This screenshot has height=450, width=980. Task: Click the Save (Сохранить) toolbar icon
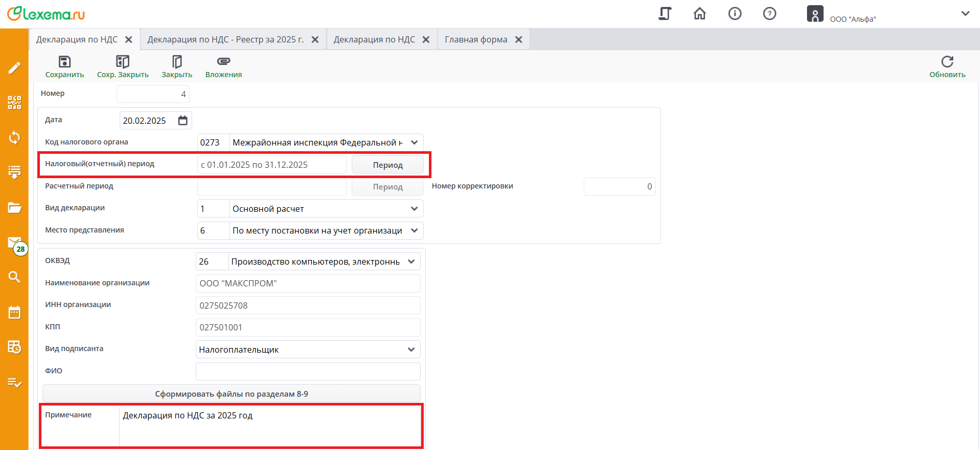(x=64, y=63)
